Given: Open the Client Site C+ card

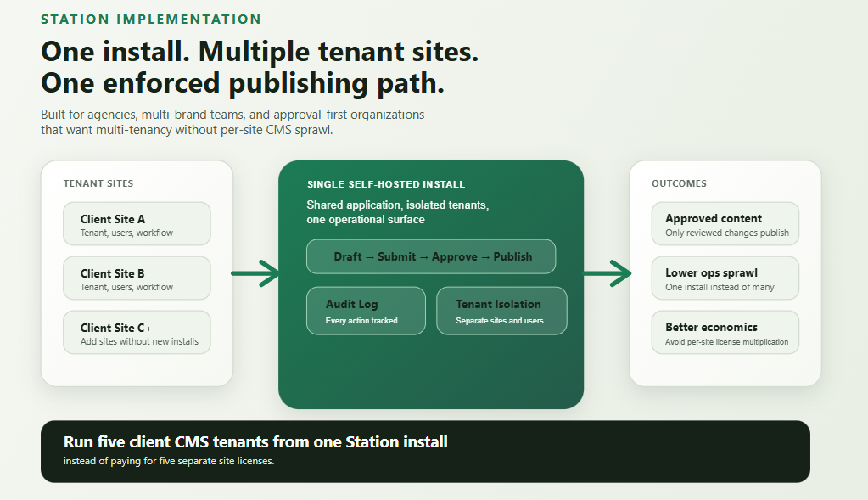Looking at the screenshot, I should click(x=137, y=332).
